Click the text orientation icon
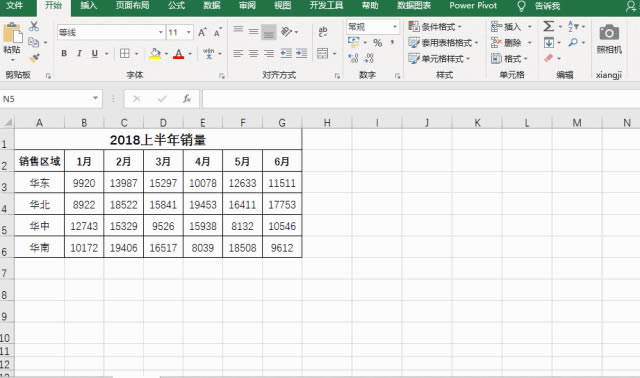Viewport: 640px width, 378px height. tap(287, 31)
